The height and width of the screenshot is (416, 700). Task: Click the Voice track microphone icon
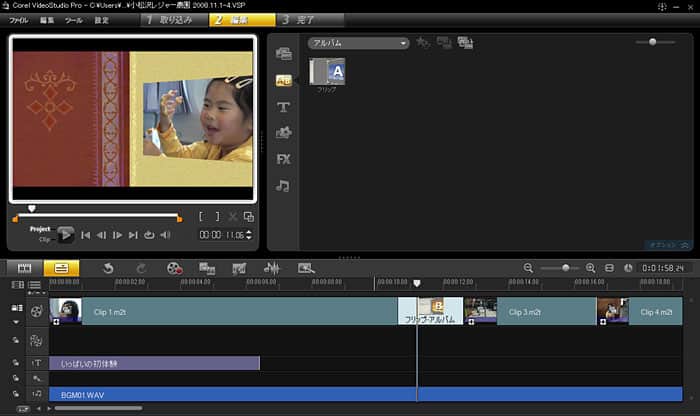click(37, 379)
